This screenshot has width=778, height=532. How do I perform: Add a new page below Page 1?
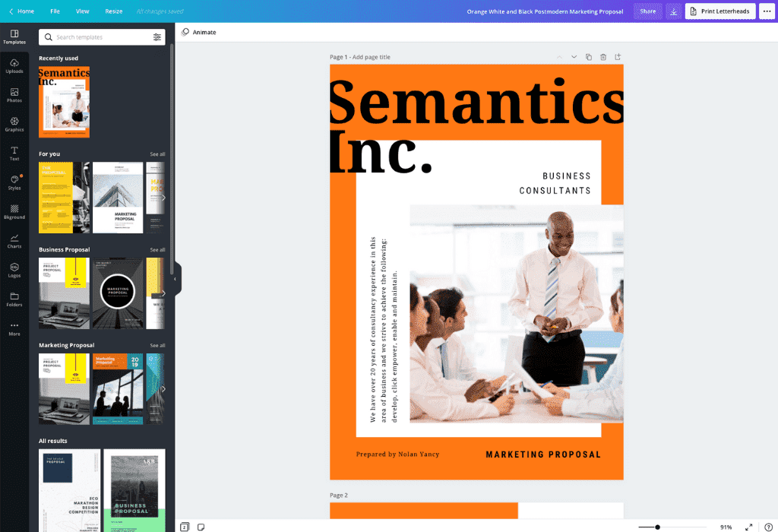(x=617, y=56)
